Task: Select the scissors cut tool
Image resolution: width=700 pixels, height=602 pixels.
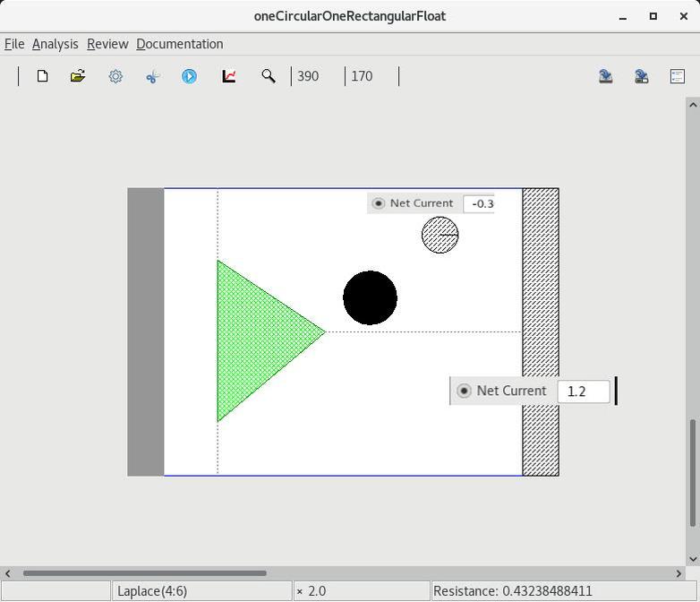Action: 152,76
